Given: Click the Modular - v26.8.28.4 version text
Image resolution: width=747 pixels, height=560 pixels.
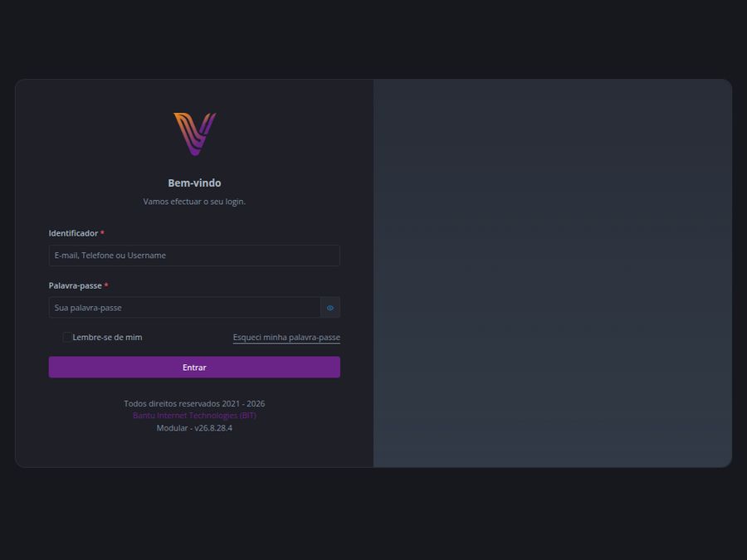Looking at the screenshot, I should pyautogui.click(x=194, y=427).
